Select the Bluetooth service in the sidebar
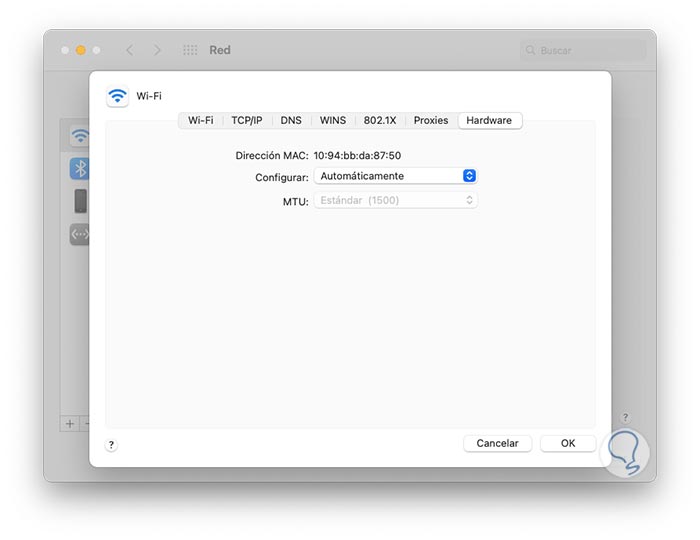This screenshot has width=700, height=540. pos(79,169)
